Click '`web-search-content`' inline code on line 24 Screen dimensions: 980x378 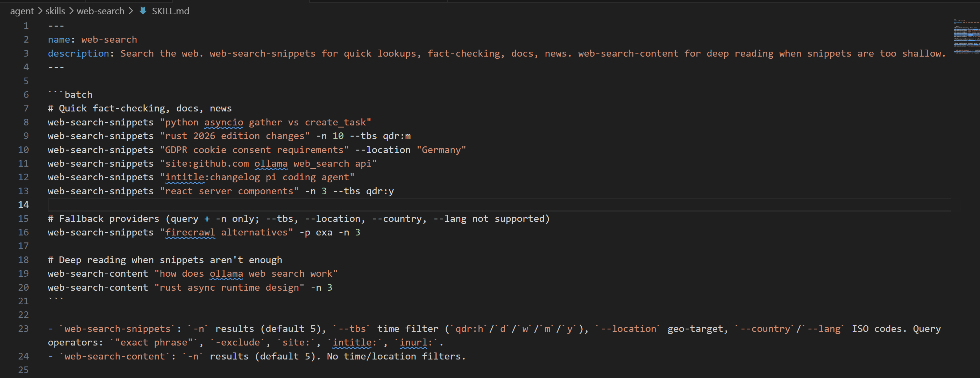tap(115, 356)
